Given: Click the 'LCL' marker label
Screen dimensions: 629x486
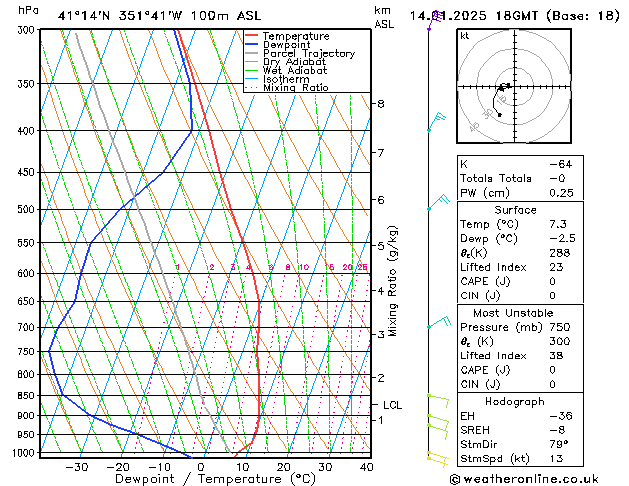Looking at the screenshot, I should coord(392,405).
